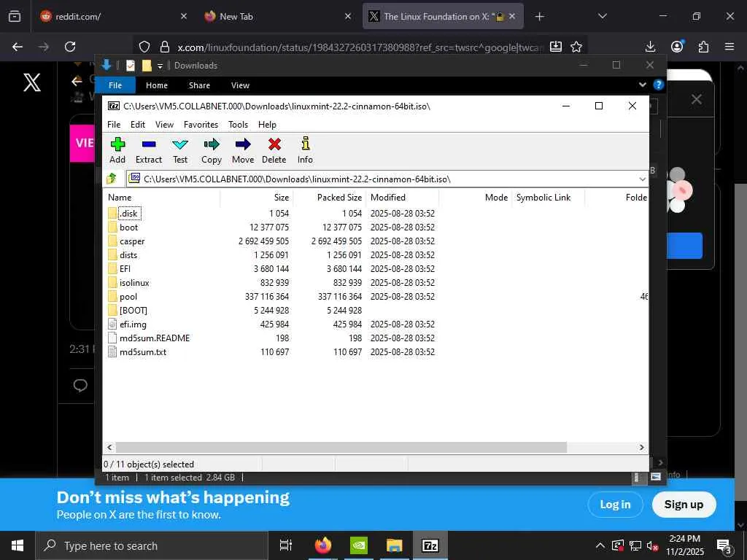Select the md5sum.README file row
The image size is (747, 560).
271,338
